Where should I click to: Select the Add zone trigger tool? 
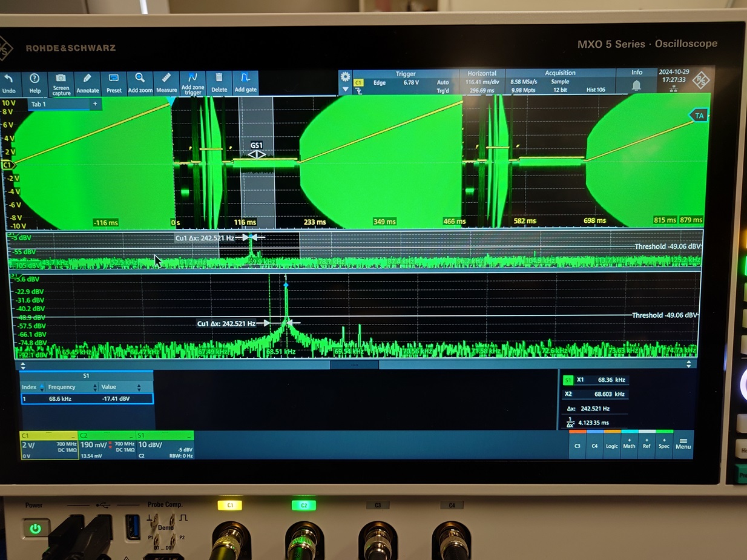pos(193,78)
